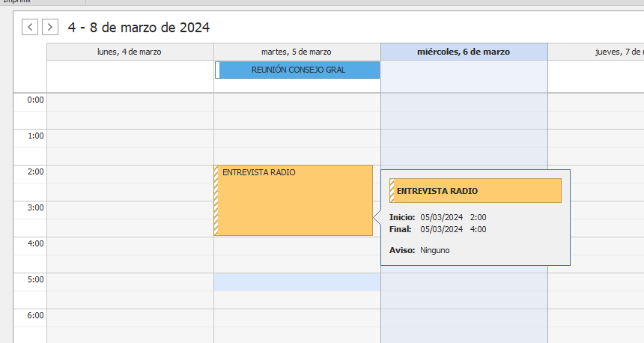The height and width of the screenshot is (343, 644).
Task: Click the Inicio date 05/03/2024 in the tooltip
Action: tap(442, 217)
